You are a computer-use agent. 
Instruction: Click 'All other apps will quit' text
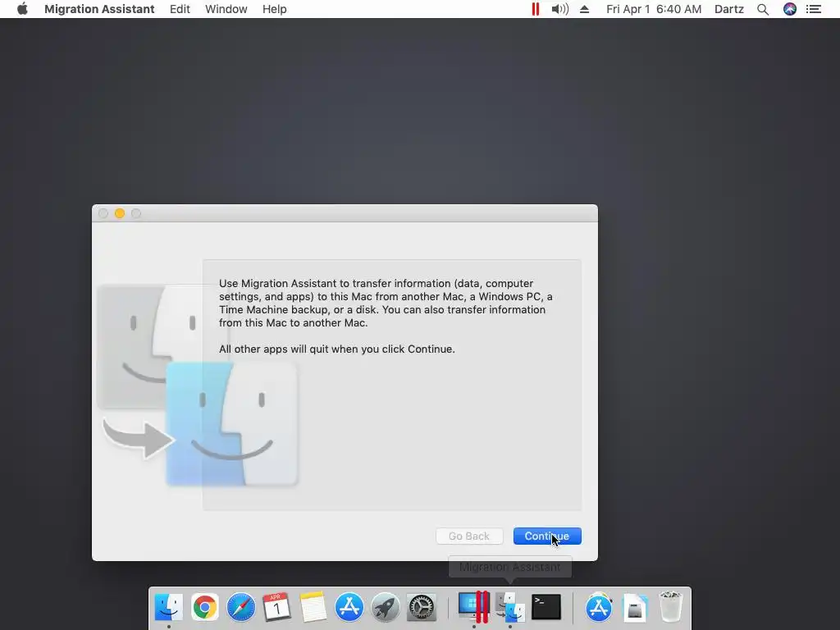coord(336,349)
